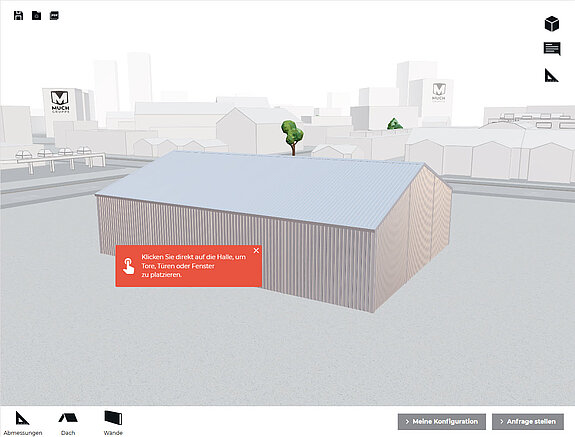
Task: Click the hand pointer icon in the hint
Action: (128, 266)
